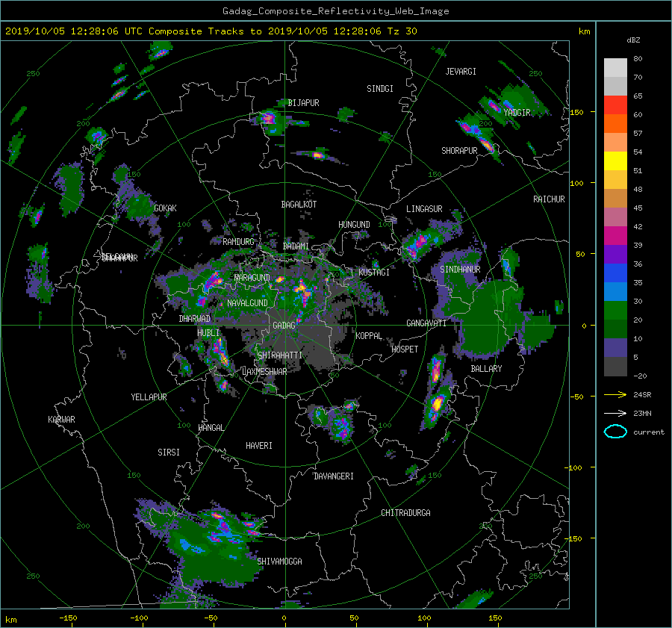Click the LAXMESHWAR city label
This screenshot has width=672, height=628.
264,372
